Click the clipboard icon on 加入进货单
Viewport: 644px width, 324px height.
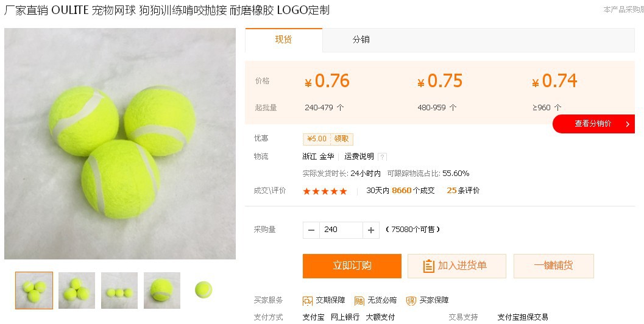pos(428,266)
